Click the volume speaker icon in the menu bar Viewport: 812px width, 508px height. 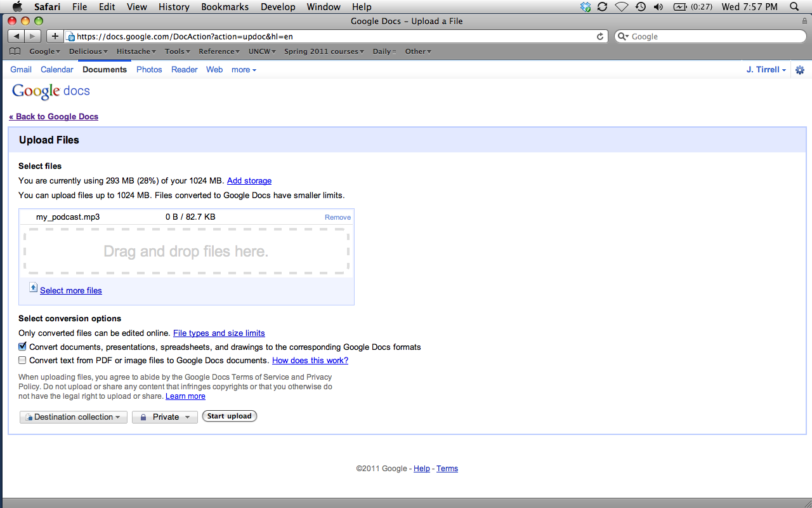coord(658,7)
